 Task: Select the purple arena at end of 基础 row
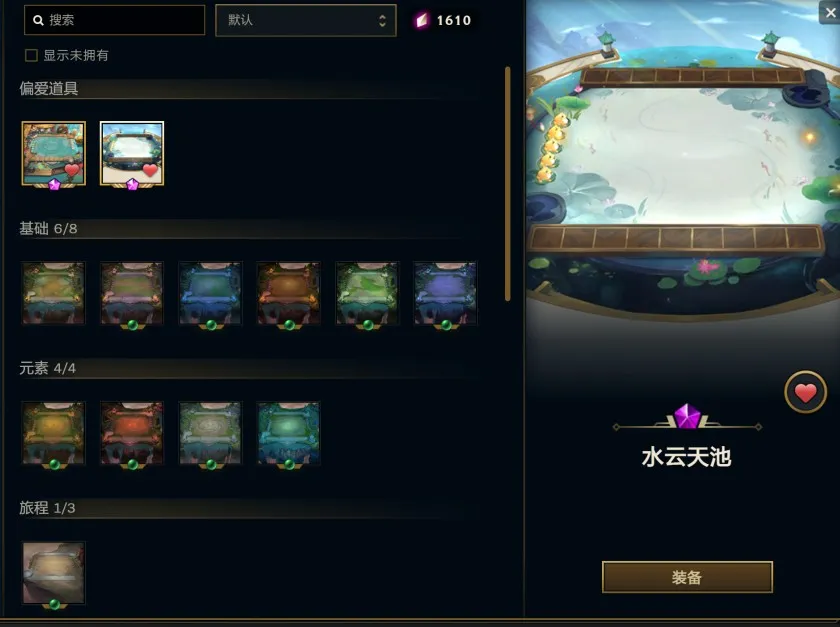(x=445, y=293)
